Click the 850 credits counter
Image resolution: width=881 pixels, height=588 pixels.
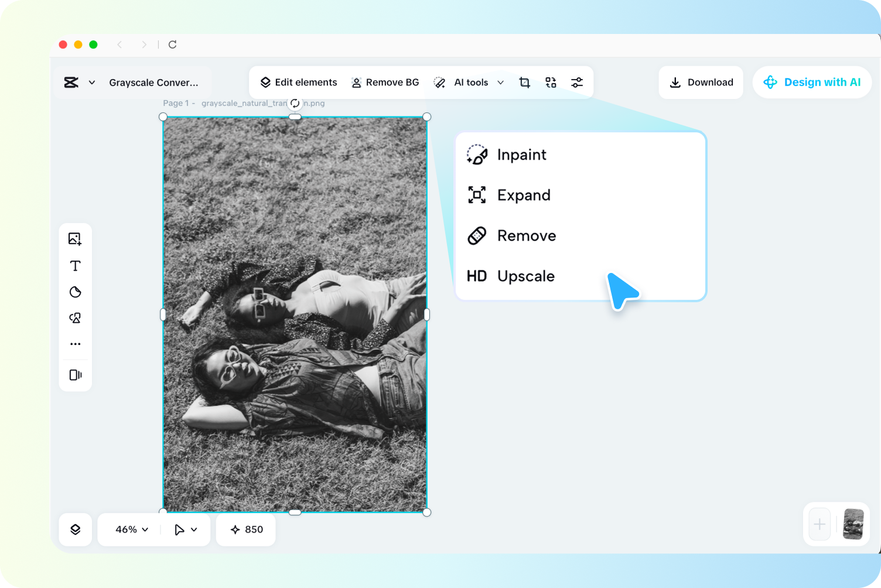coord(245,529)
